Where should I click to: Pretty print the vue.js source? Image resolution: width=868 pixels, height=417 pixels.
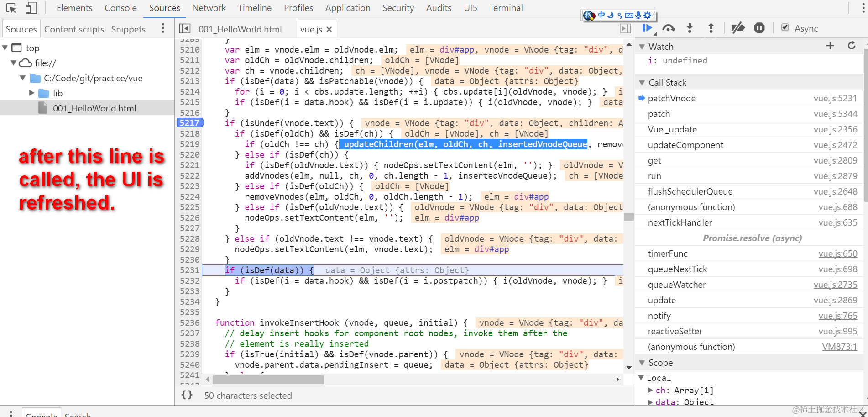pyautogui.click(x=187, y=395)
